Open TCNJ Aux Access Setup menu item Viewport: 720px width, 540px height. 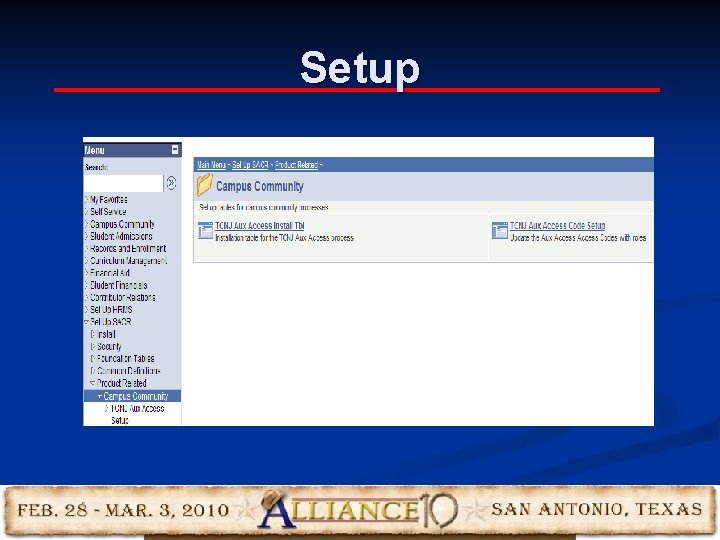tap(137, 414)
